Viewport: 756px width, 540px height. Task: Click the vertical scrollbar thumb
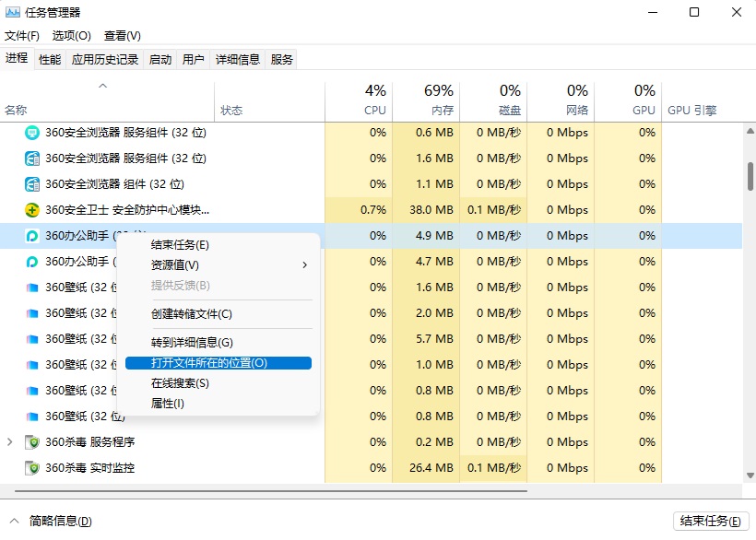(x=750, y=176)
